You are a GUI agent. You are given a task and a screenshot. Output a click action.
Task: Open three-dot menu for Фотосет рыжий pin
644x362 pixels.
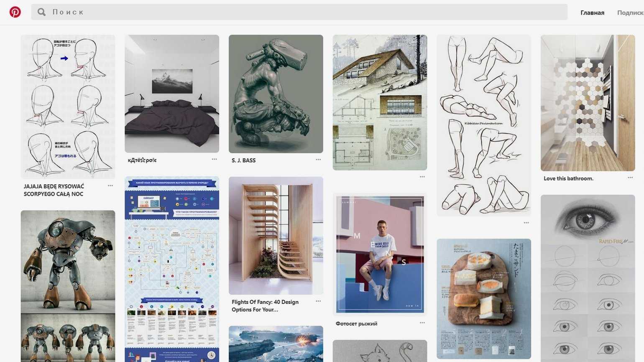422,323
